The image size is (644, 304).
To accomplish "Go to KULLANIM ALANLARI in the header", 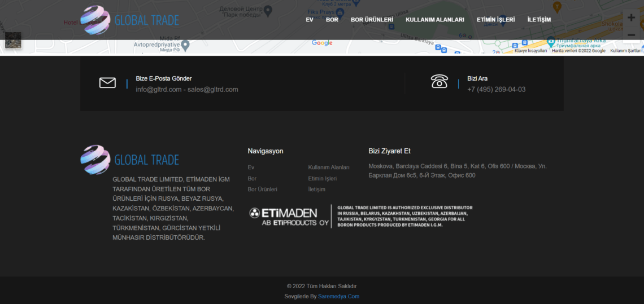I will (x=435, y=20).
